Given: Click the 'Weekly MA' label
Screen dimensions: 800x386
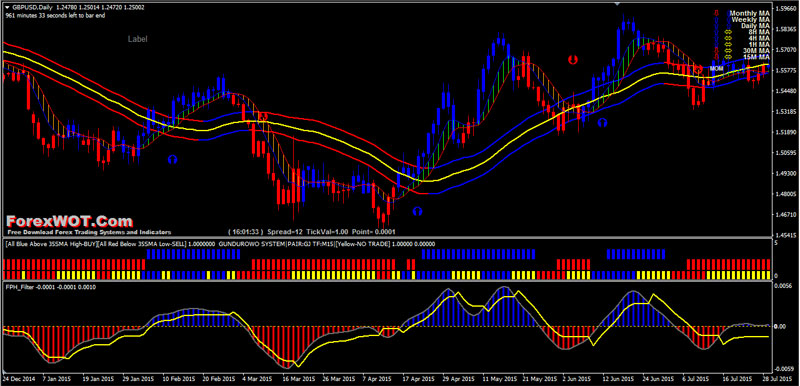Looking at the screenshot, I should (x=752, y=19).
